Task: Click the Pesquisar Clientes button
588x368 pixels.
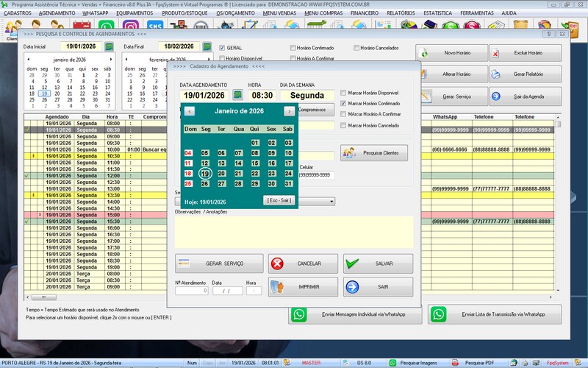Action: (374, 153)
